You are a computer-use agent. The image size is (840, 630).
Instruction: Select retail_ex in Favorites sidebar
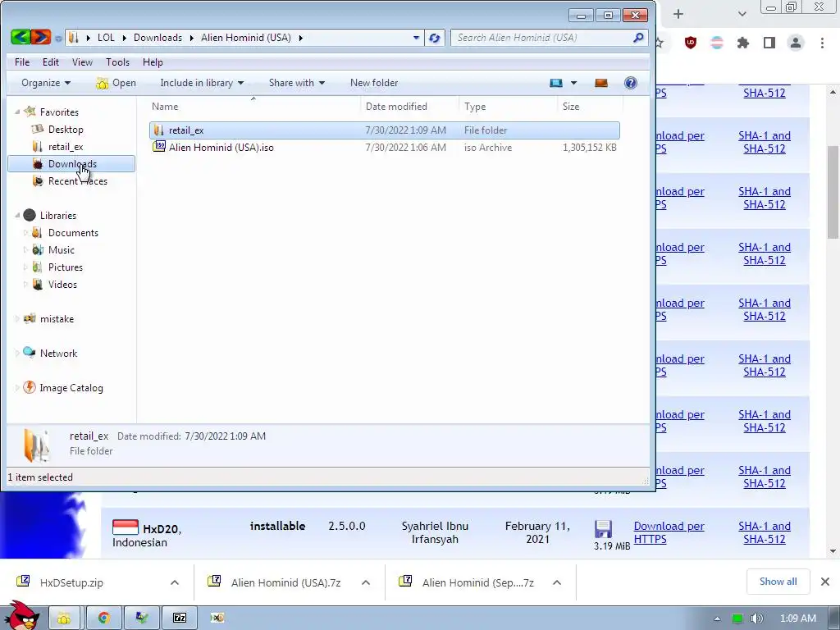[x=66, y=146]
